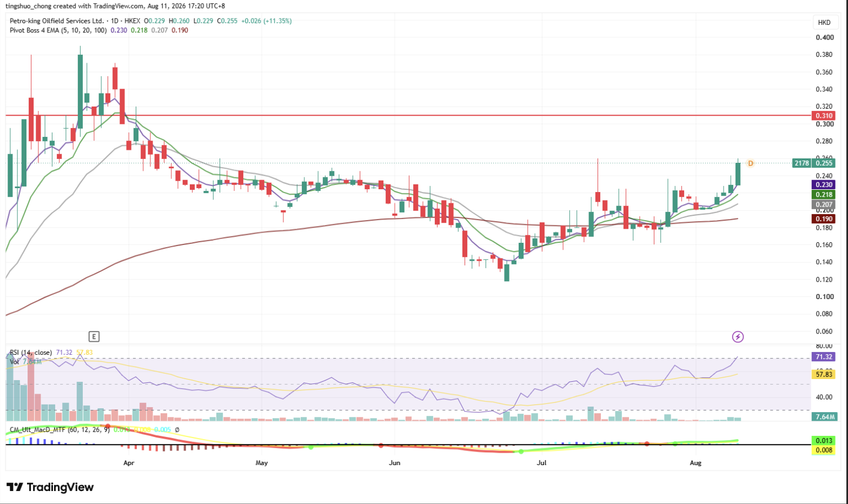Viewport: 848px width, 504px height.
Task: Click the green 0.218 EMA axis label
Action: tap(824, 195)
